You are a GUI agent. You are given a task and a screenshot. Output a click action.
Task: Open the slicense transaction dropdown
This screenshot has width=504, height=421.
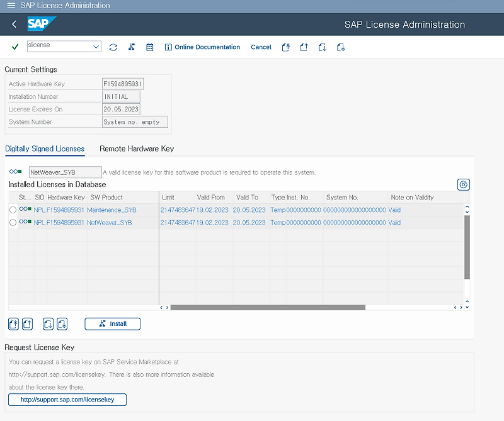click(x=96, y=47)
